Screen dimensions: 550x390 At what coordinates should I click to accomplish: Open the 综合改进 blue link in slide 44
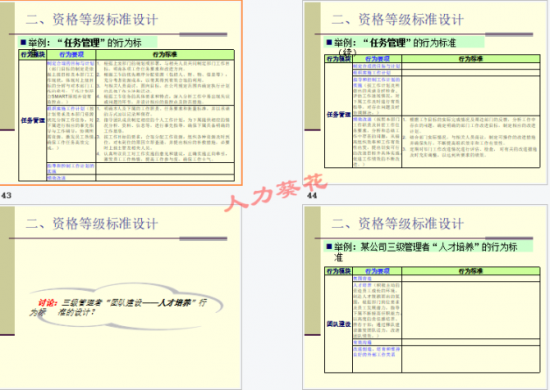362,119
